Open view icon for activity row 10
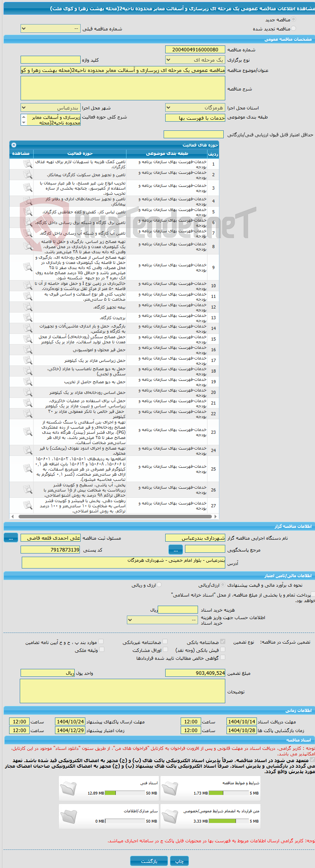Screen dimensions: 315x868 (x=28, y=286)
